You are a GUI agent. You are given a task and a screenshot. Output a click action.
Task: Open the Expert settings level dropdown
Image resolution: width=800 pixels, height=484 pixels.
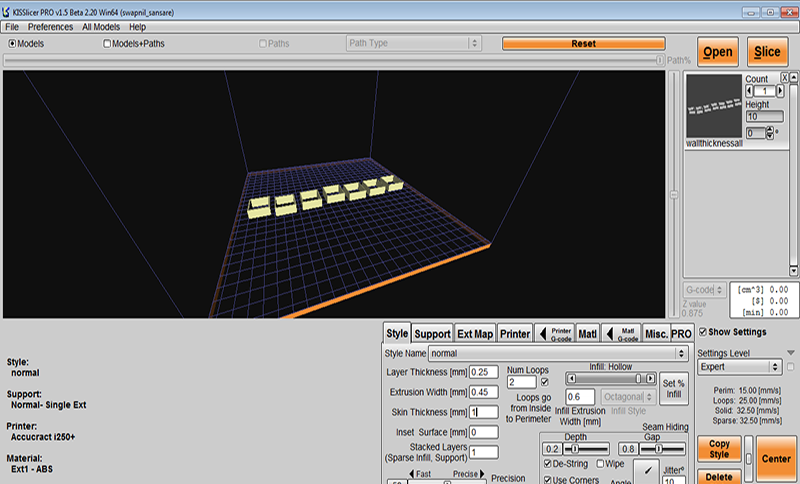(x=739, y=367)
